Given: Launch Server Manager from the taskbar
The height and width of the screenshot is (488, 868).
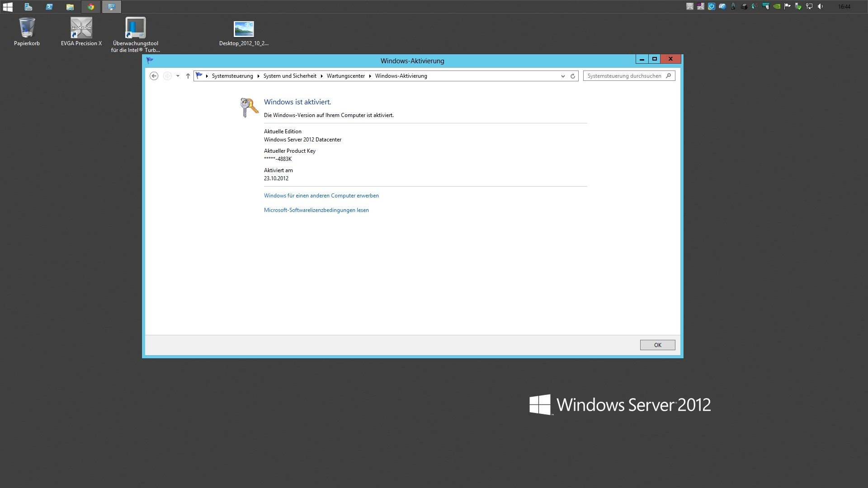Looking at the screenshot, I should [x=28, y=7].
